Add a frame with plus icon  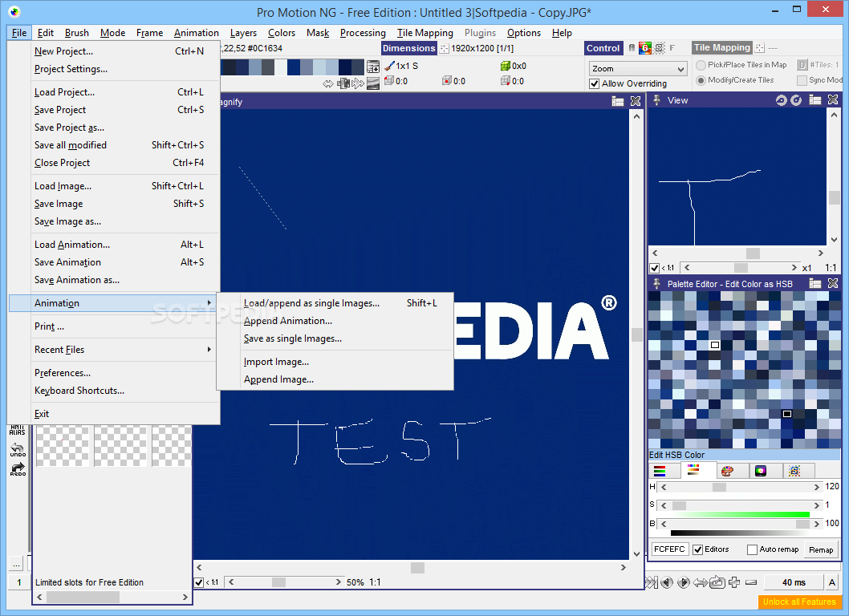pos(734,582)
